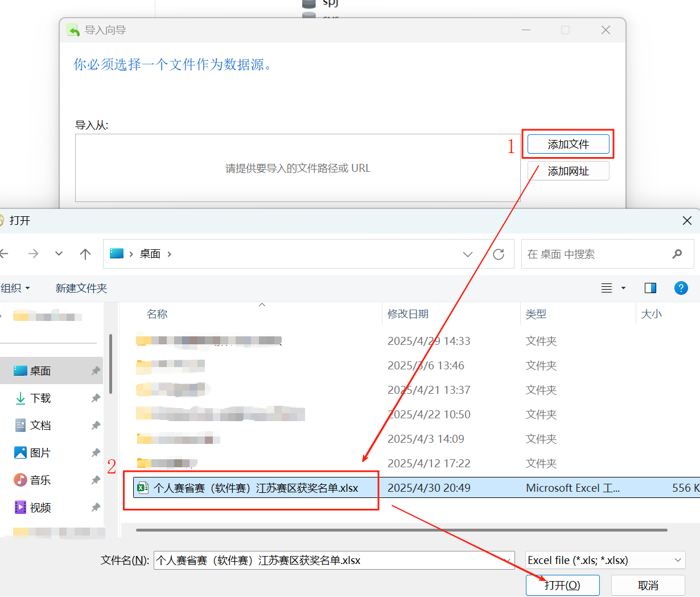Screen dimensions: 700x597
Task: Toggle the preview pane icon
Action: (650, 288)
